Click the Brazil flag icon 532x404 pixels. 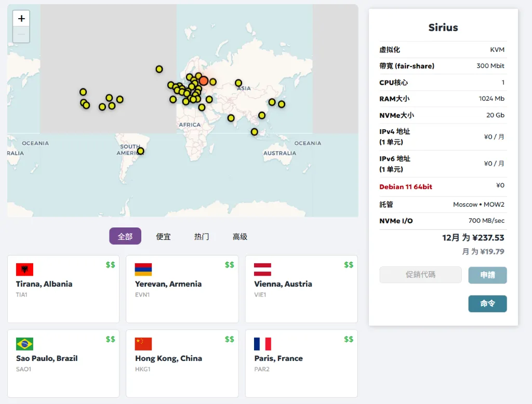tap(24, 344)
